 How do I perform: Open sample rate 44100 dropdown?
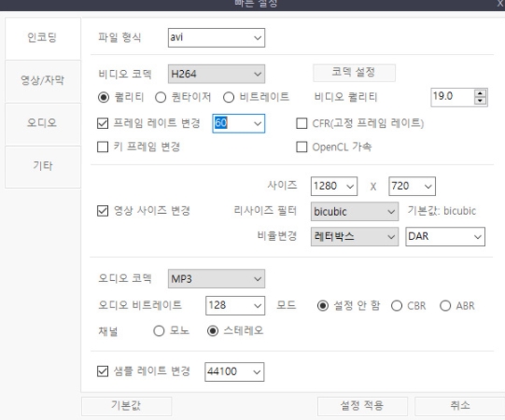tap(234, 372)
